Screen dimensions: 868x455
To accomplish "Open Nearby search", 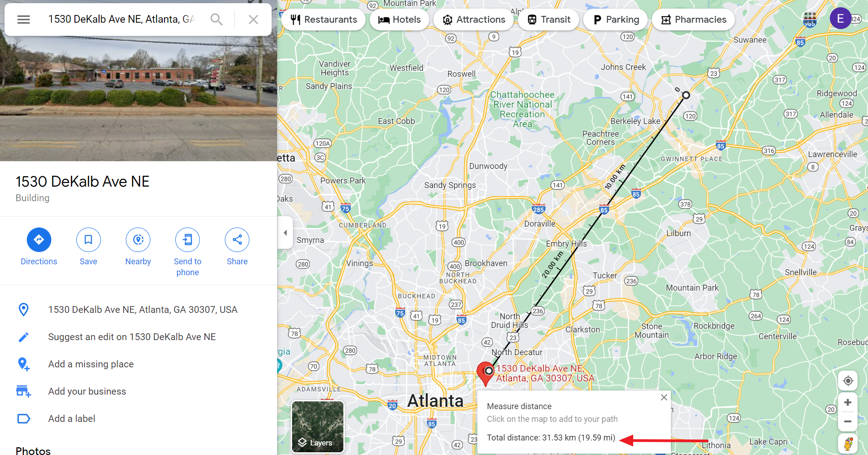I will (x=138, y=247).
